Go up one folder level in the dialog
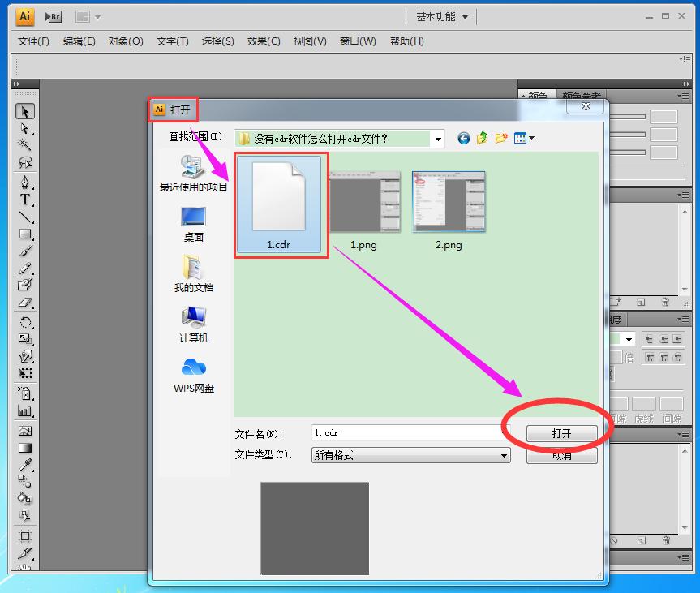This screenshot has height=593, width=700. click(483, 138)
